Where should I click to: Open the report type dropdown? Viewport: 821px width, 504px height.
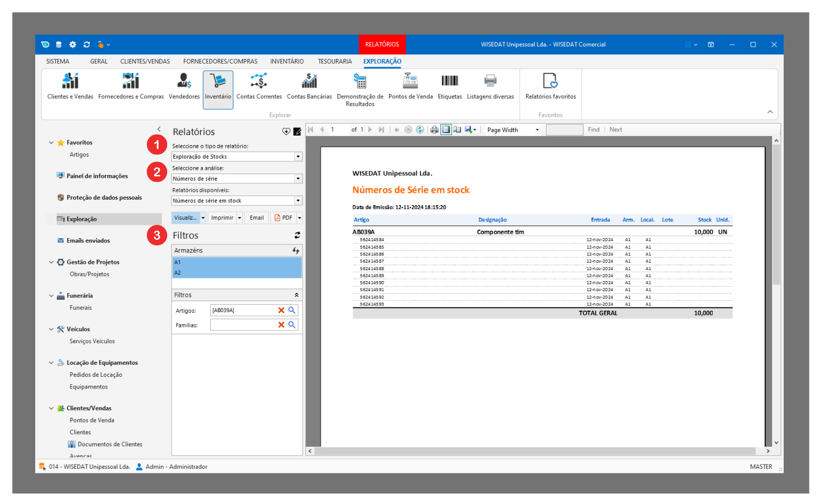click(x=298, y=157)
